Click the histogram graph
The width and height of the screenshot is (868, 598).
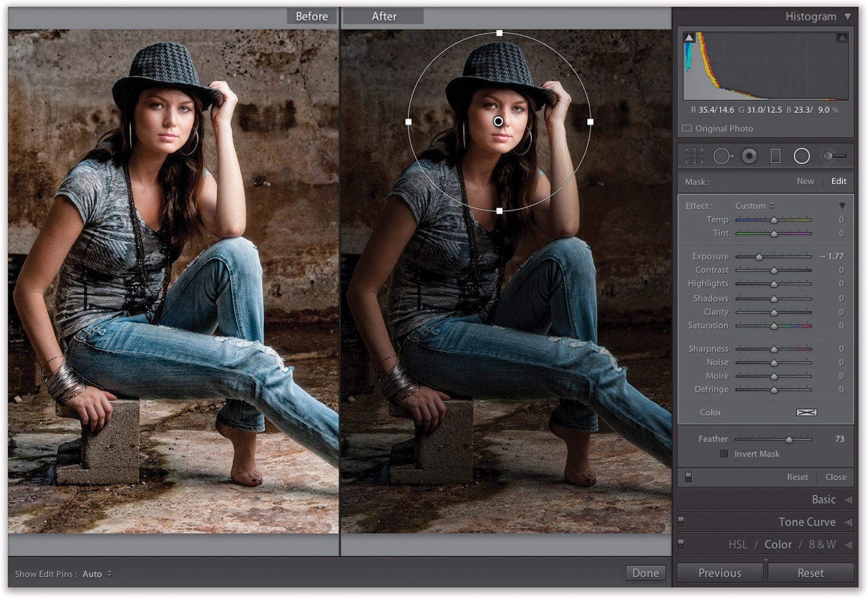[x=766, y=66]
